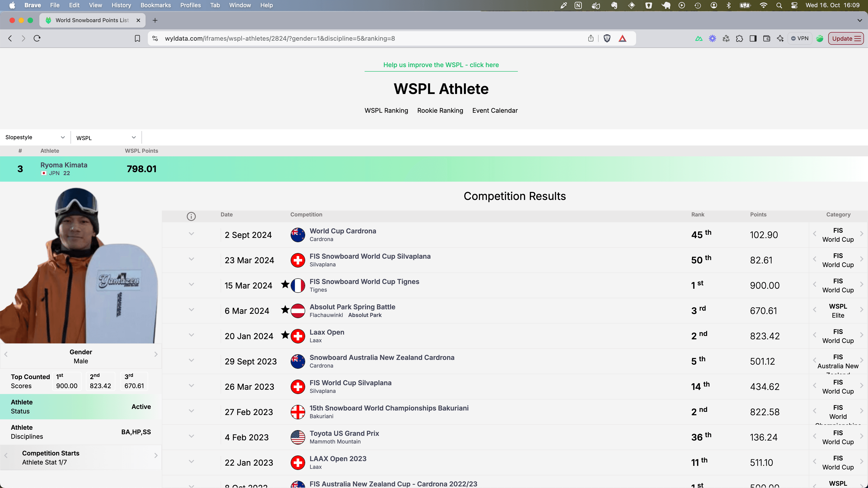The image size is (868, 488).
Task: Click the VPN button
Action: tap(800, 38)
